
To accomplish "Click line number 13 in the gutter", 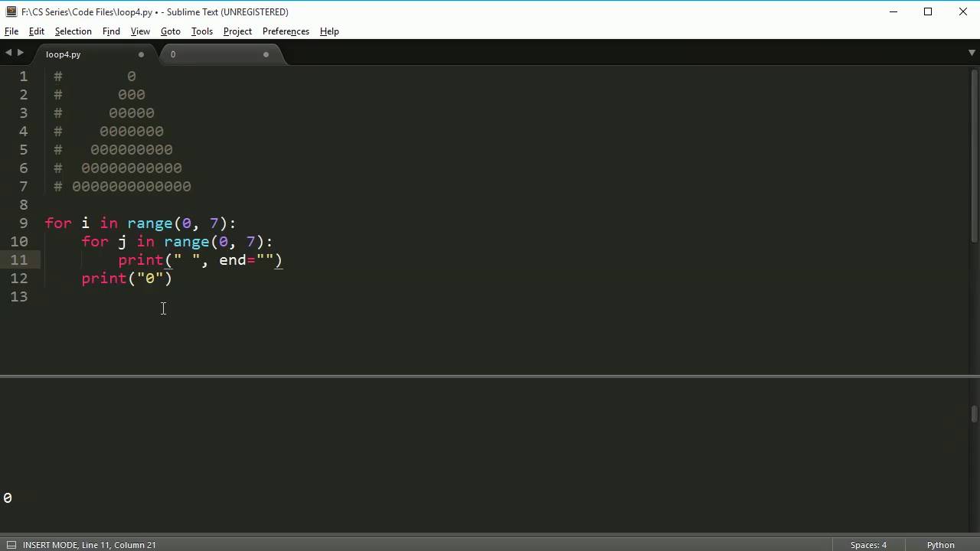I will [19, 297].
